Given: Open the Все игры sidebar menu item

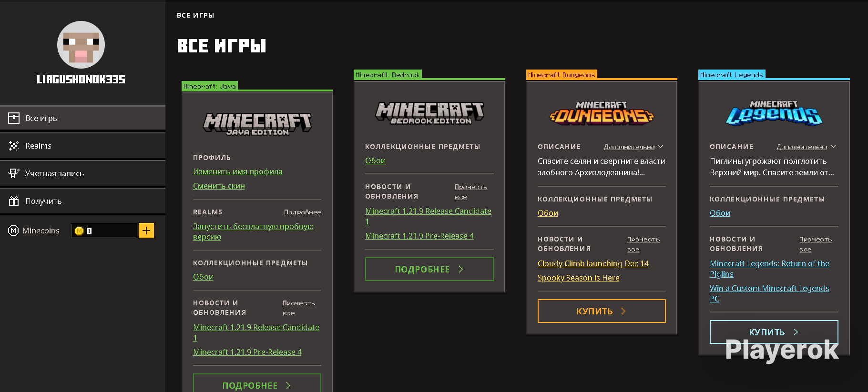Looking at the screenshot, I should coord(83,118).
